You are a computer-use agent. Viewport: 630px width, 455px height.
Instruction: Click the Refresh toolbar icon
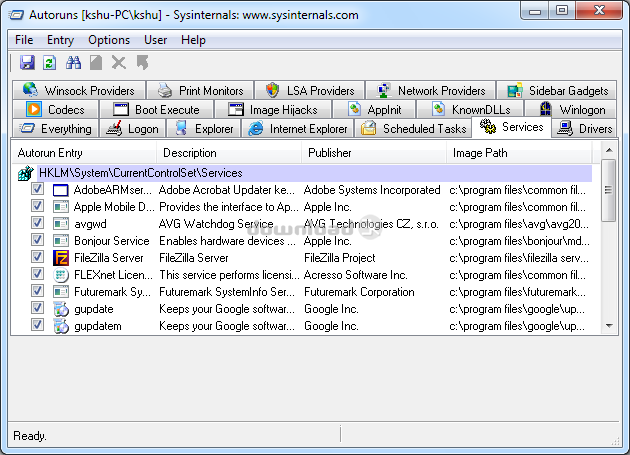coord(49,63)
